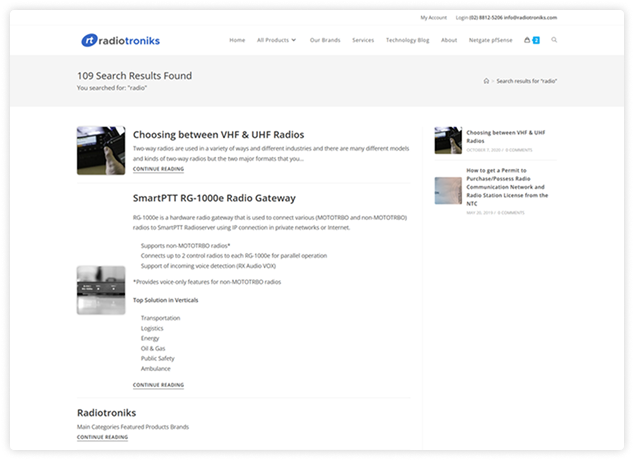Open sidebar thumbnail for VHF & UHF Radios
This screenshot has height=460, width=634.
(x=448, y=140)
